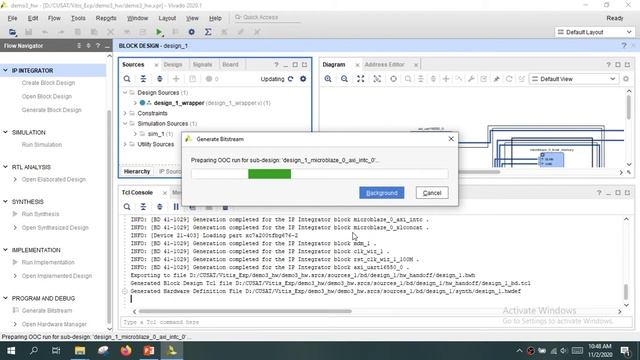Click the Diagram settings gear icon
The image size is (640, 360).
(626, 79)
